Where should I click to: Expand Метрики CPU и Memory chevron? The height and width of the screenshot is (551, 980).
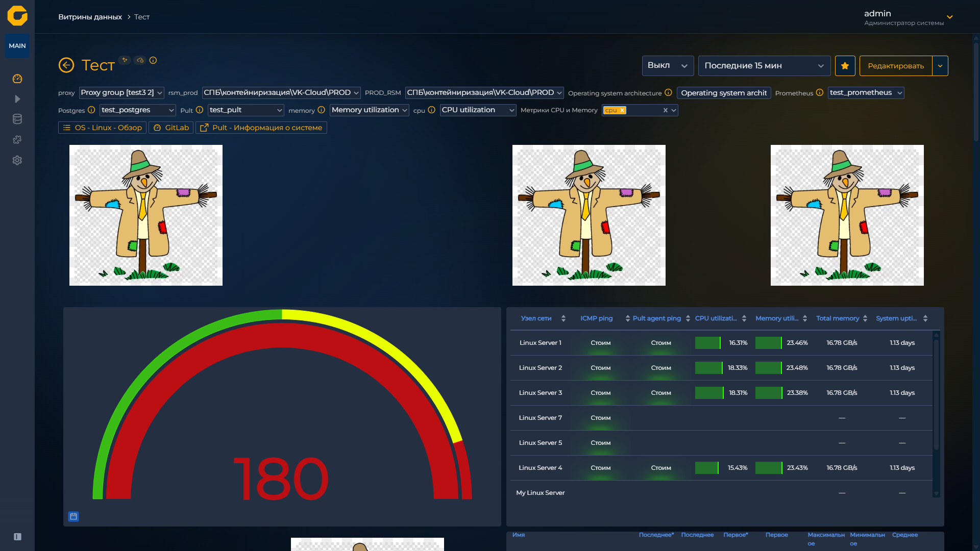(x=674, y=110)
